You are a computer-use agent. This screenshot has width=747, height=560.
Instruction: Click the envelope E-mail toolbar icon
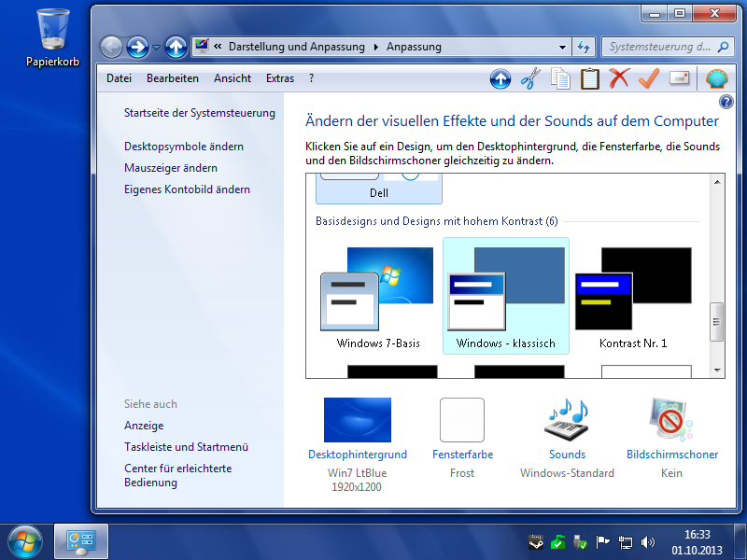click(679, 77)
